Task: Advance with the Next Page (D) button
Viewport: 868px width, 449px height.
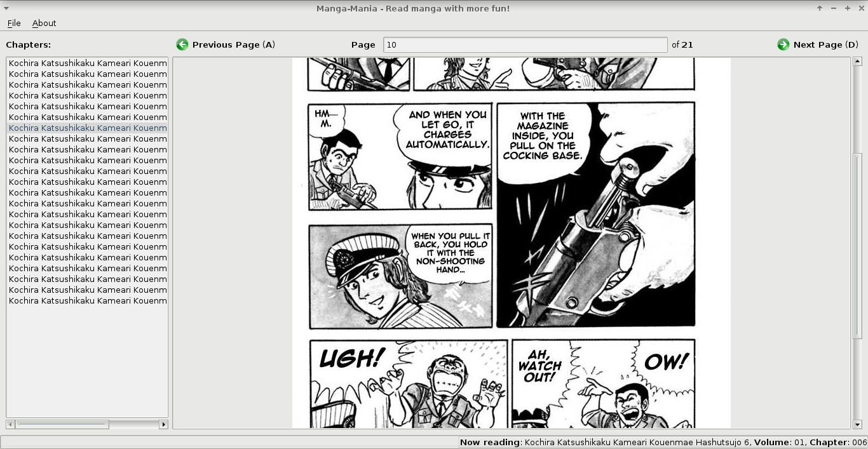Action: point(817,44)
